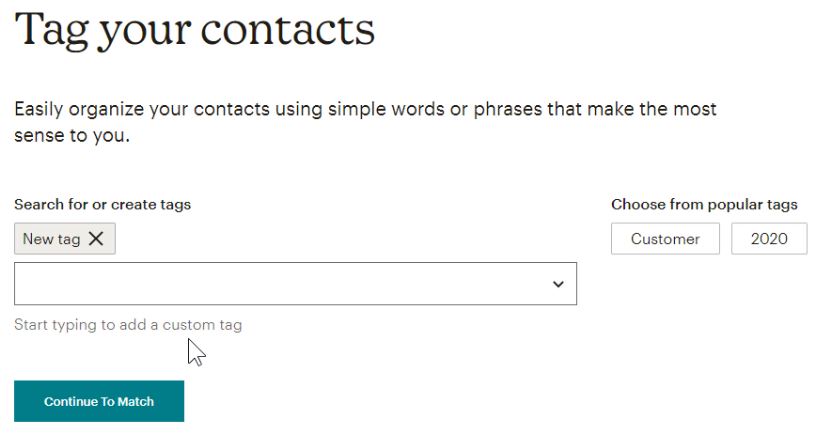Delete "New tag" with the cross icon

click(96, 239)
